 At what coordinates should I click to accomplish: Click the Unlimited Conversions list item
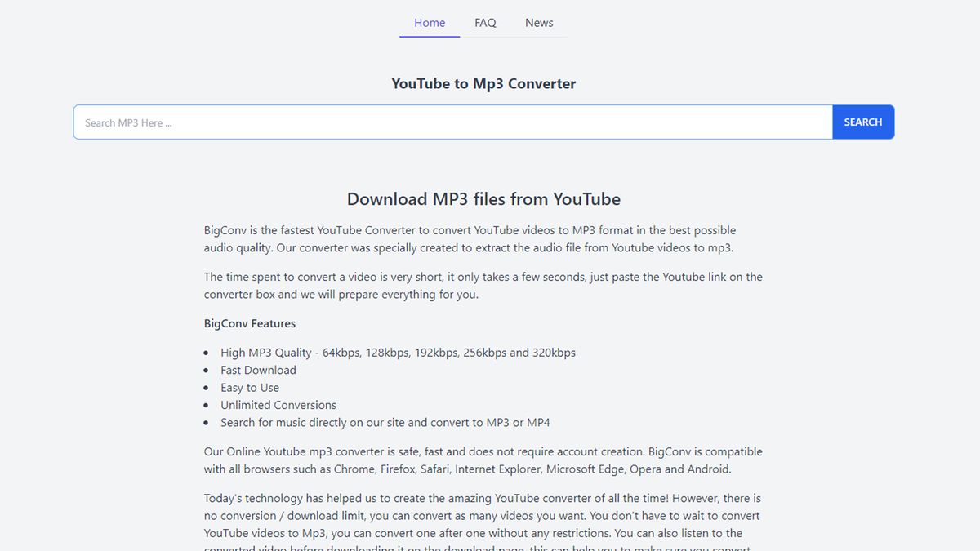click(x=278, y=405)
